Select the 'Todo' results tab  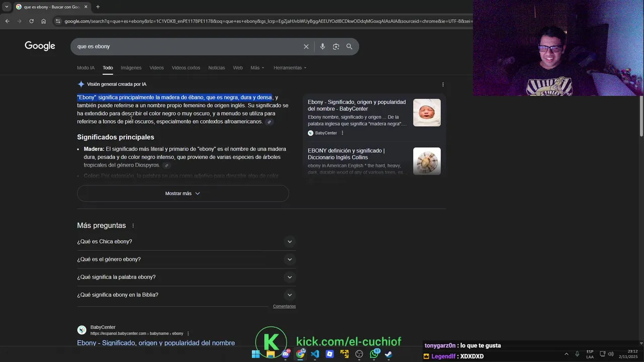[108, 68]
